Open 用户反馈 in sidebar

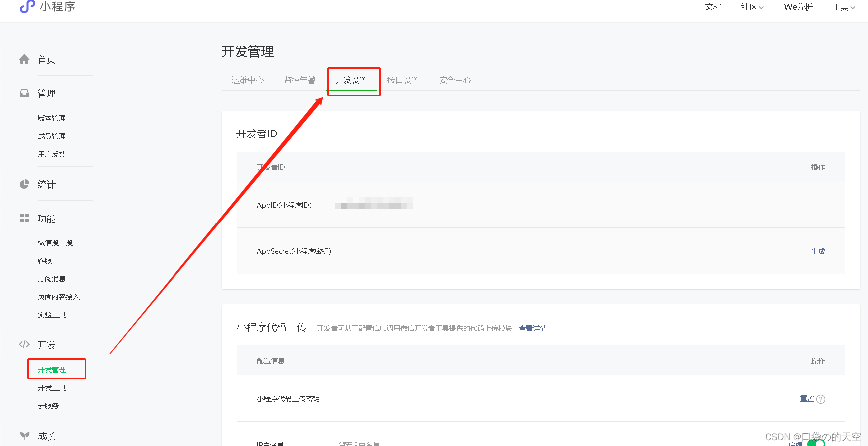52,154
